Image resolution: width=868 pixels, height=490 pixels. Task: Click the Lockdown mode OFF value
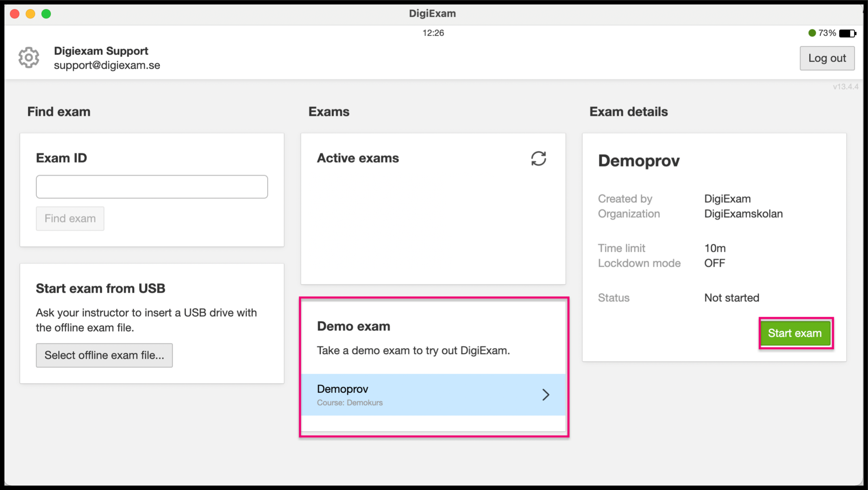(714, 263)
